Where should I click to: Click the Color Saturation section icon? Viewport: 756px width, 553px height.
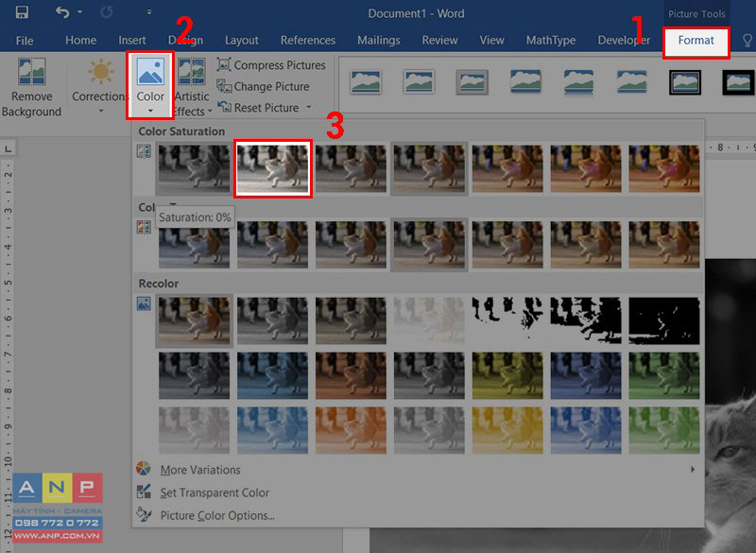tap(144, 151)
